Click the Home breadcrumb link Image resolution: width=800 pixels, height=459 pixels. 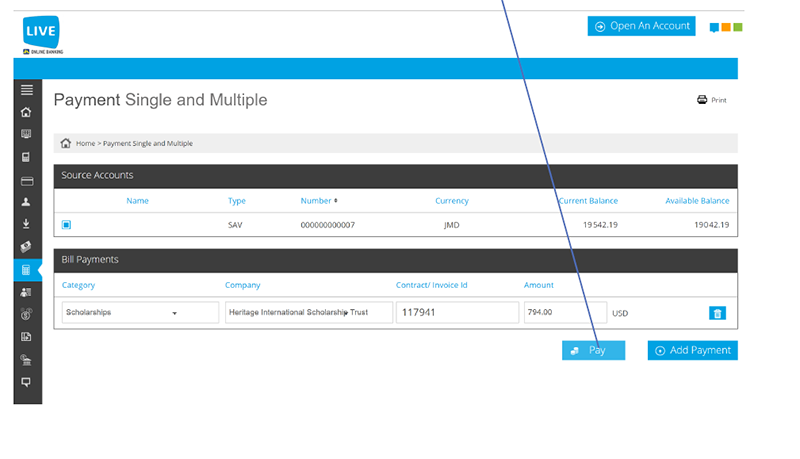(x=85, y=143)
